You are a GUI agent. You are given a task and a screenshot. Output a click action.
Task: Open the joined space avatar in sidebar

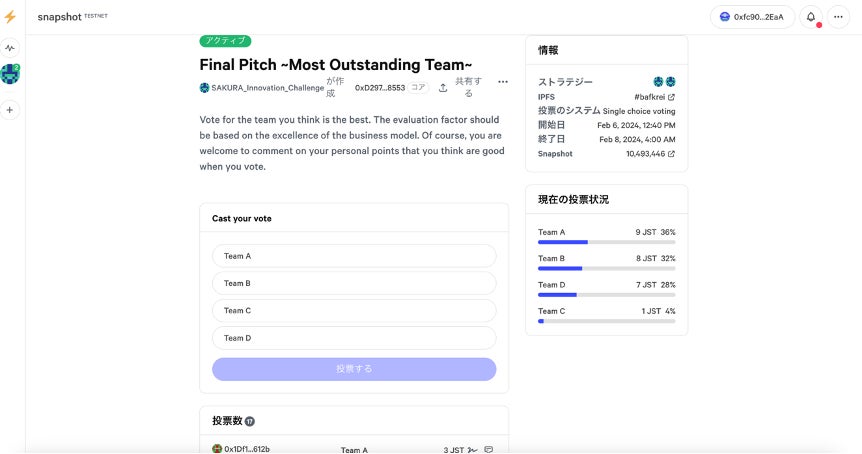coord(10,74)
